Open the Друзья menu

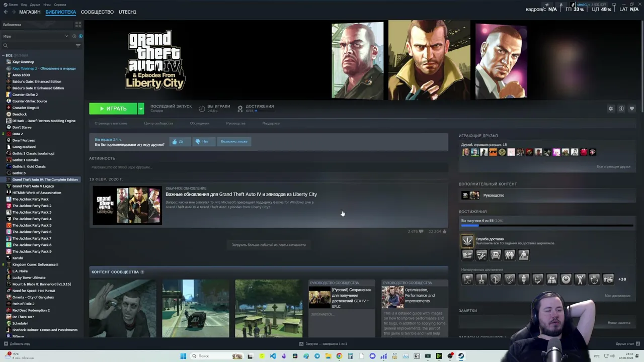[35, 5]
